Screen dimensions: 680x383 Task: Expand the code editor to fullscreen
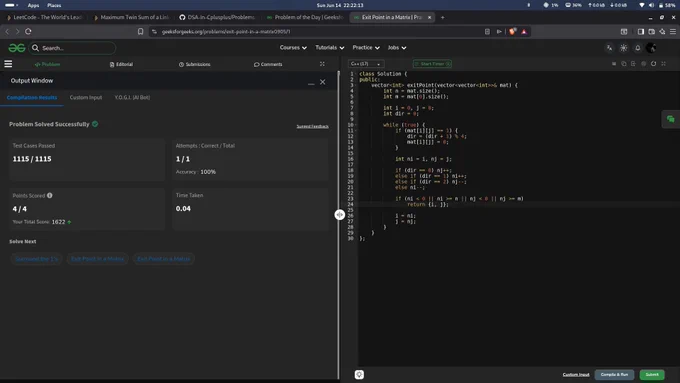click(663, 64)
